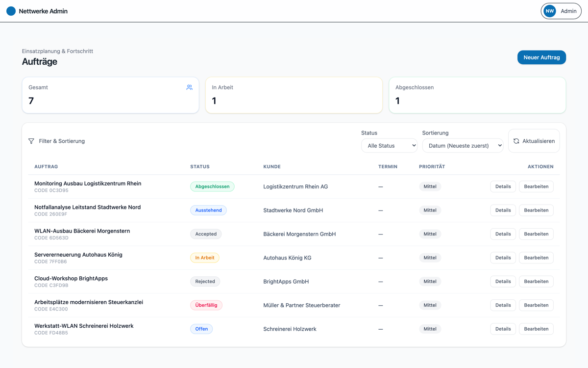Open Details for Cloud-Workshop BrightApps
The height and width of the screenshot is (368, 588).
503,281
